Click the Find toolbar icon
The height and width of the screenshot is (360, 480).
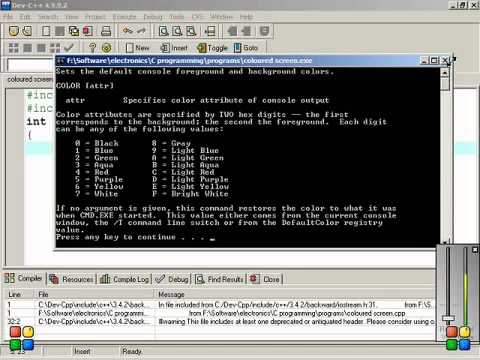tap(163, 31)
